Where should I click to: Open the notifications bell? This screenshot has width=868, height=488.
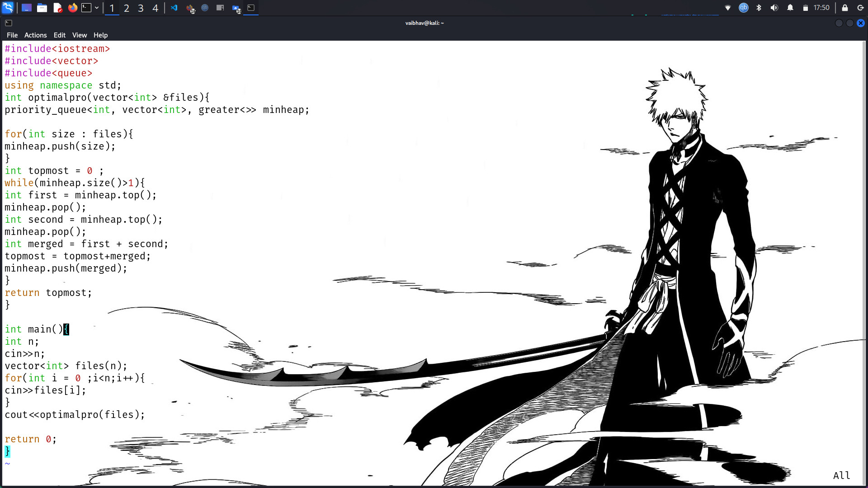[790, 8]
